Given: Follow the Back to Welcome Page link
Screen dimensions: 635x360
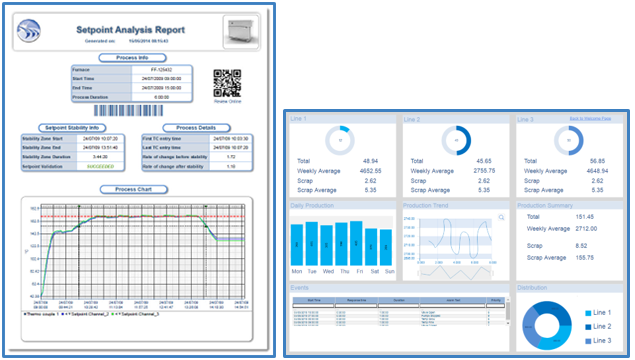Looking at the screenshot, I should pos(590,119).
